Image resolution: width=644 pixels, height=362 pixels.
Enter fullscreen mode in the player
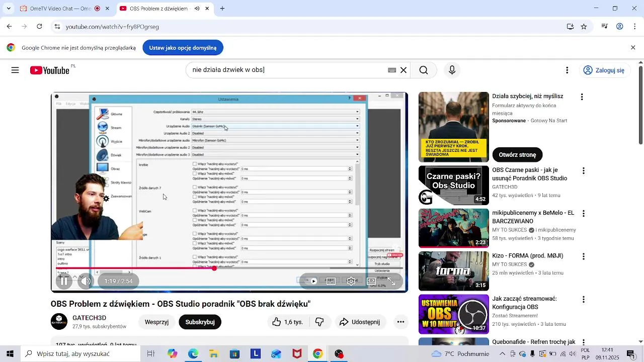pyautogui.click(x=391, y=281)
